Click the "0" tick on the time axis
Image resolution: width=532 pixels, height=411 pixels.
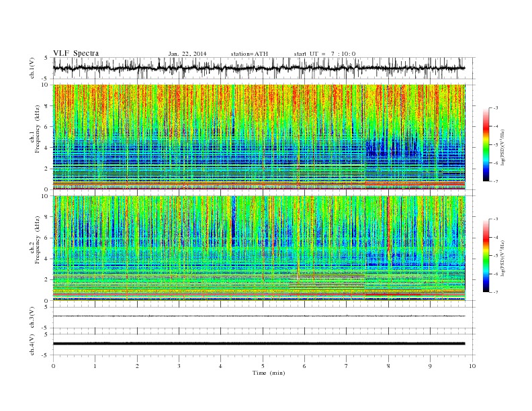pyautogui.click(x=53, y=366)
